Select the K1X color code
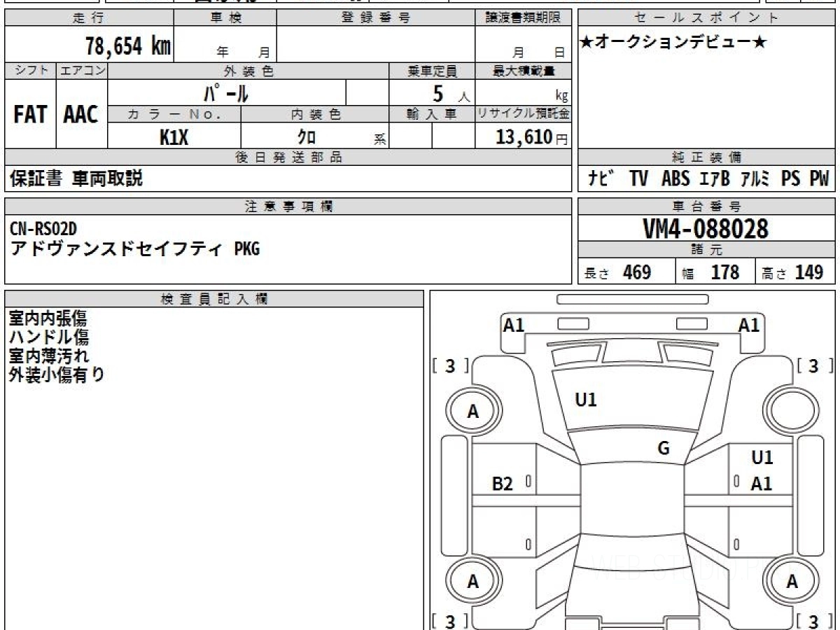The width and height of the screenshot is (840, 630). pyautogui.click(x=174, y=137)
